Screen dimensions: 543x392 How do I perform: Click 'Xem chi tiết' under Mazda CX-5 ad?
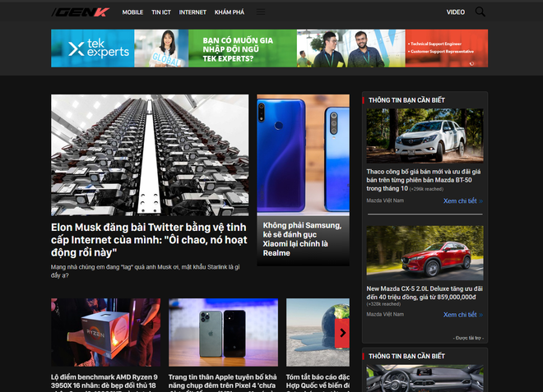pyautogui.click(x=460, y=315)
